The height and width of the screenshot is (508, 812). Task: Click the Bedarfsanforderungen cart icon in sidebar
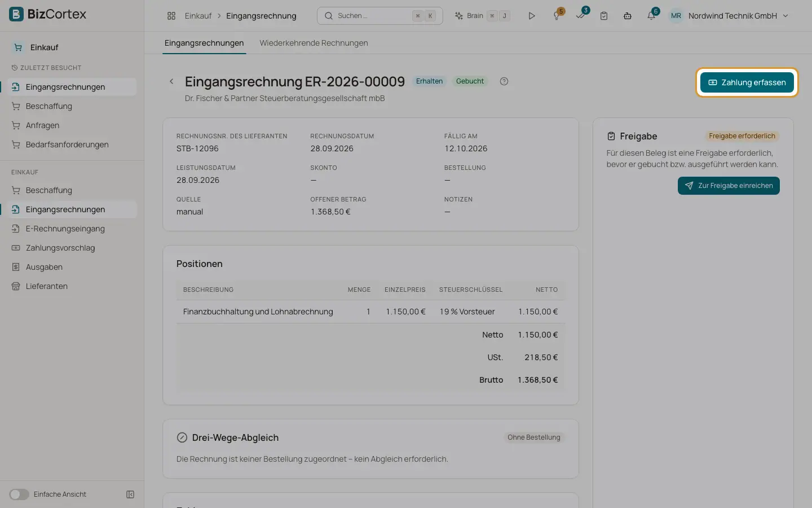coord(16,144)
